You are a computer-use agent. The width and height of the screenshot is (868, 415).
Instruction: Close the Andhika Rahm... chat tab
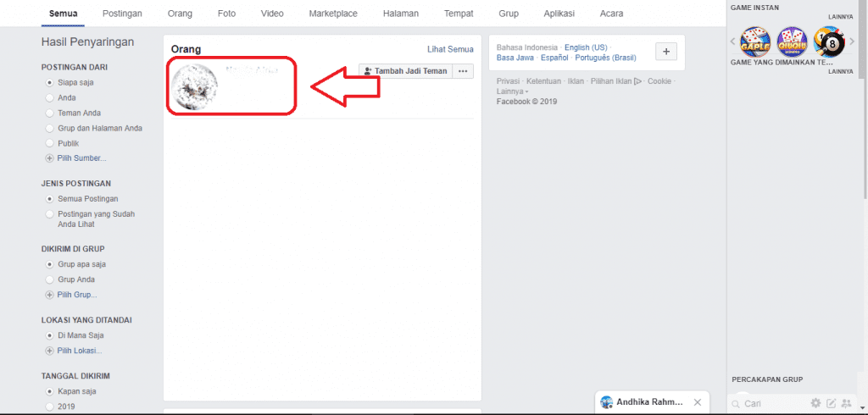(698, 402)
